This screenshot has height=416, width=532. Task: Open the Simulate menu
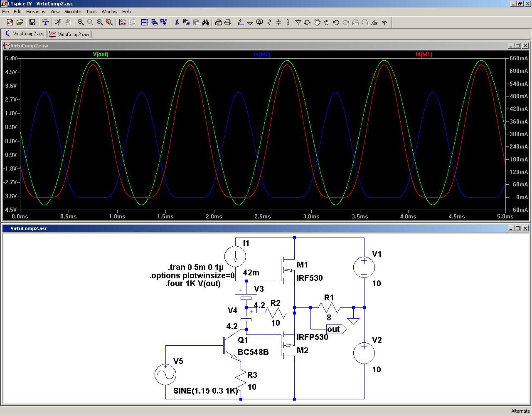click(73, 12)
